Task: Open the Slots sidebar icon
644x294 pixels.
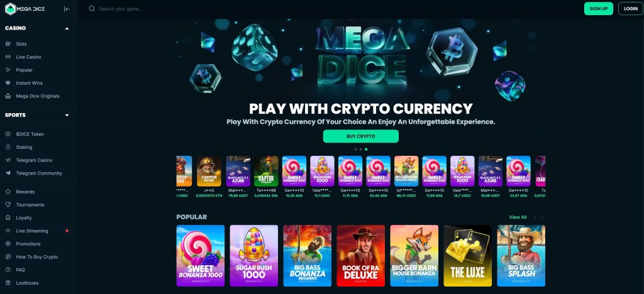Action: point(8,44)
